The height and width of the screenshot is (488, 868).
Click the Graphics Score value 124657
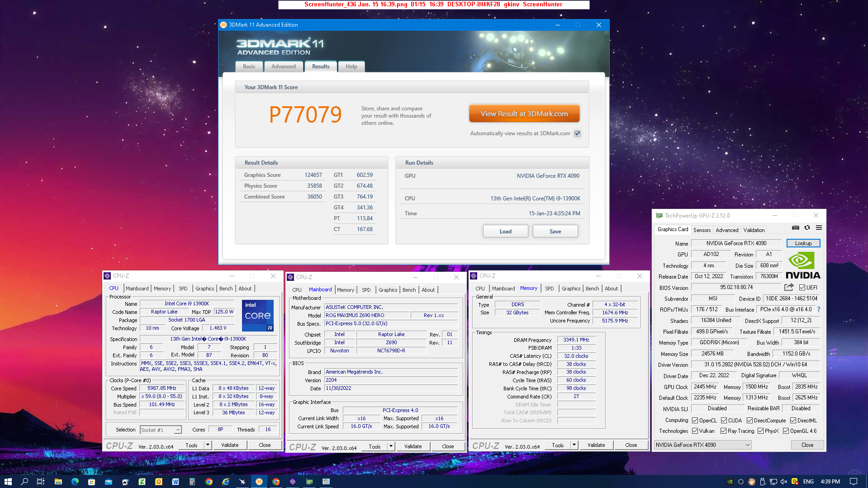pos(313,175)
